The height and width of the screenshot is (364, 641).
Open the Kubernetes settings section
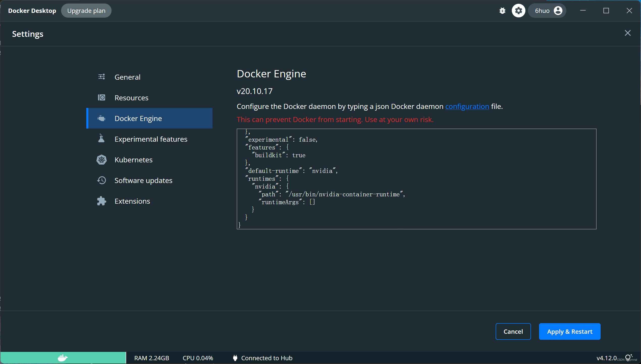[x=133, y=160]
